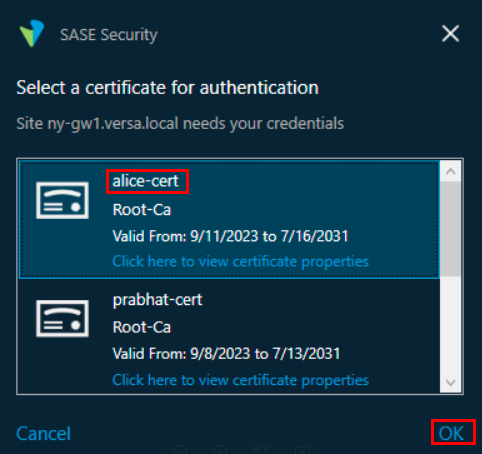Cancel the certificate selection
Viewport: 482px width, 454px height.
pos(43,434)
